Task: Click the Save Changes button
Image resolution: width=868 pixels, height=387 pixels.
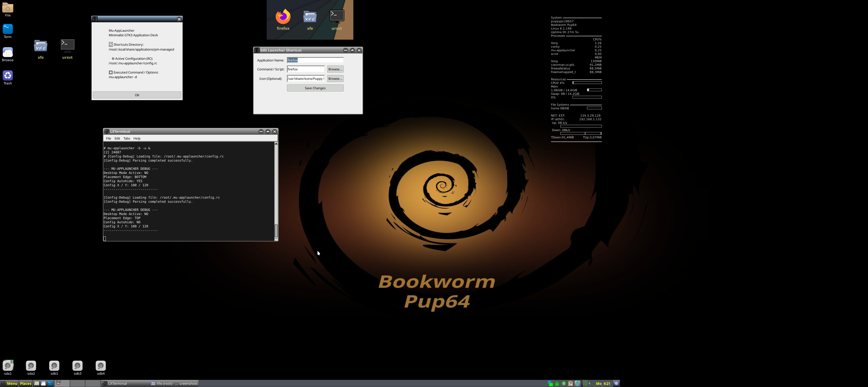Action: click(x=315, y=88)
